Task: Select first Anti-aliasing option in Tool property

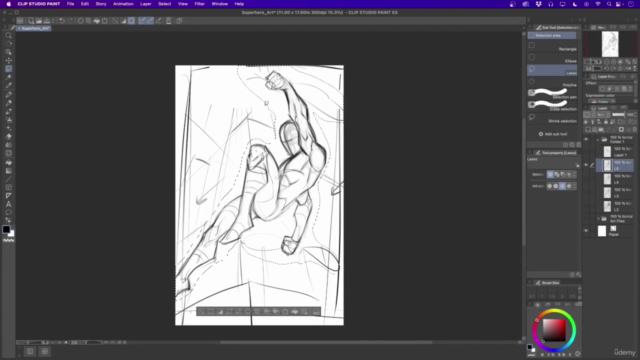Action: tap(549, 186)
